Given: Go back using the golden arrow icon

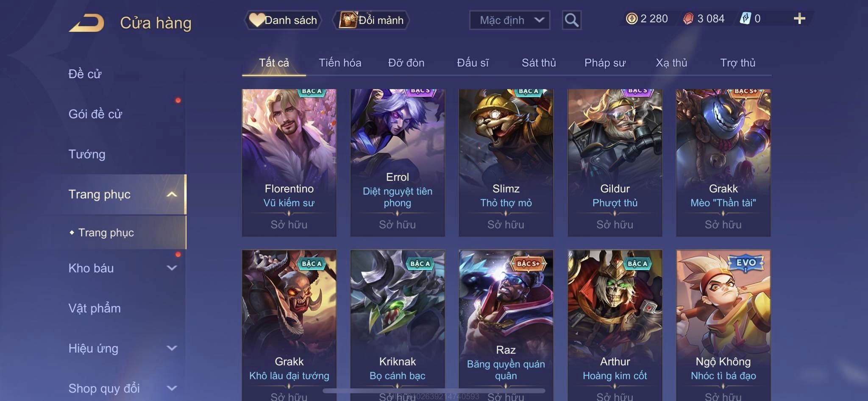Looking at the screenshot, I should pyautogui.click(x=87, y=23).
